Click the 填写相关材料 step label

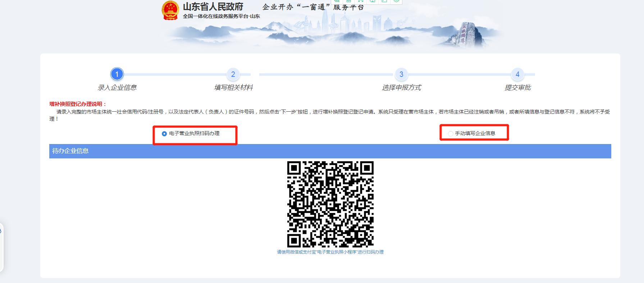click(x=233, y=88)
